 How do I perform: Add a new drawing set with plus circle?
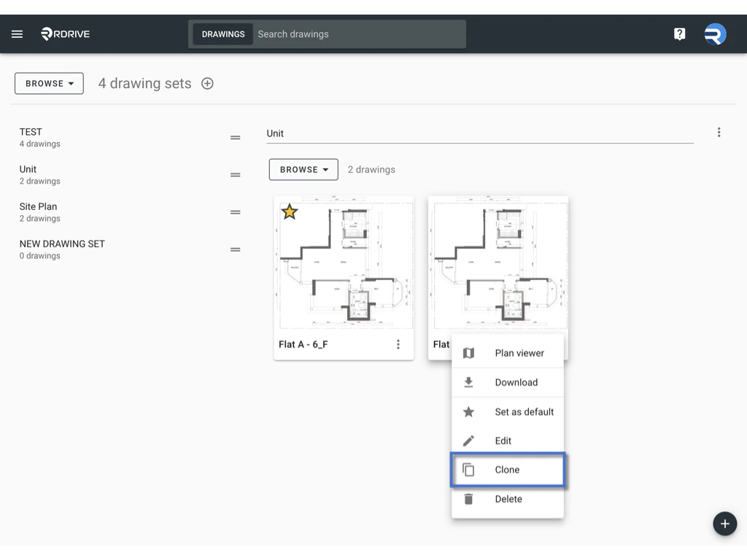pyautogui.click(x=207, y=83)
